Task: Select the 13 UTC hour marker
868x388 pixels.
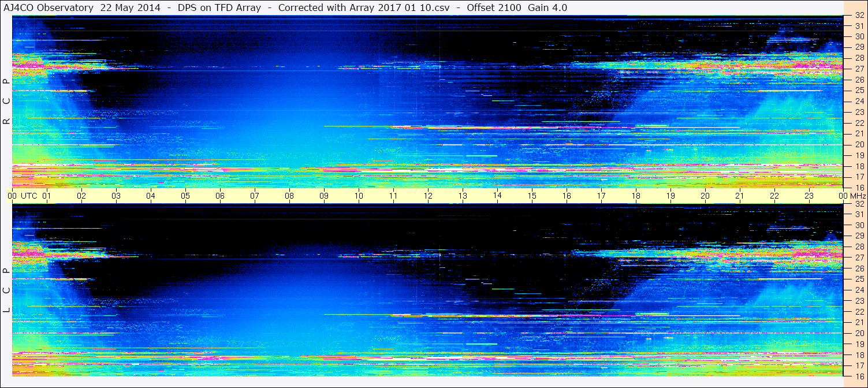Action: tap(463, 196)
